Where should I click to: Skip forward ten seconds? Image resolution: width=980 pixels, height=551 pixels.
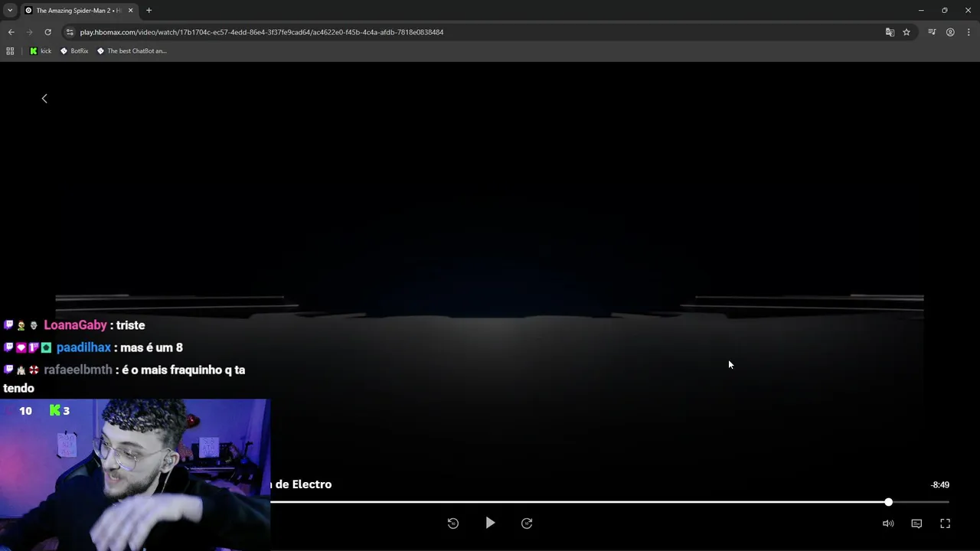pyautogui.click(x=527, y=523)
